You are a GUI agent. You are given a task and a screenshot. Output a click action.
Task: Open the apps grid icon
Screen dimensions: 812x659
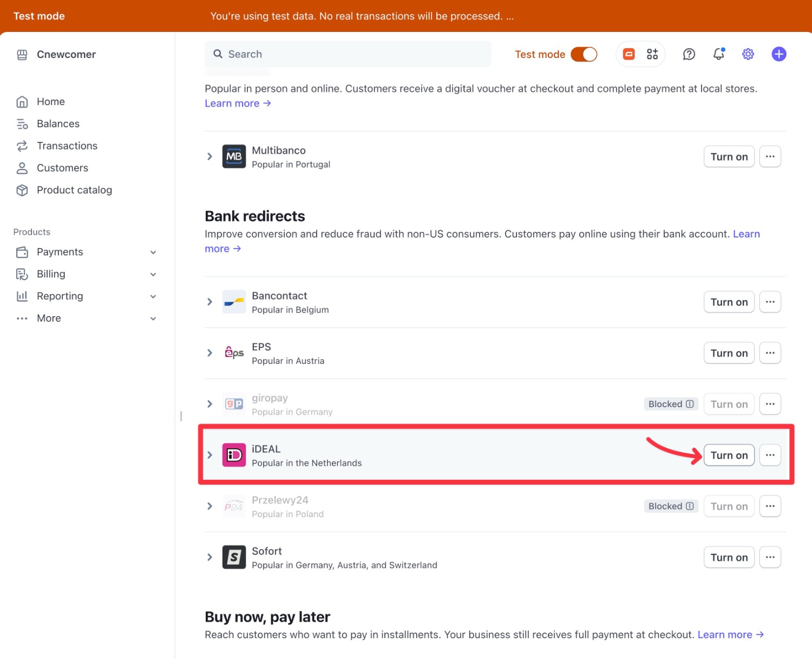(652, 54)
